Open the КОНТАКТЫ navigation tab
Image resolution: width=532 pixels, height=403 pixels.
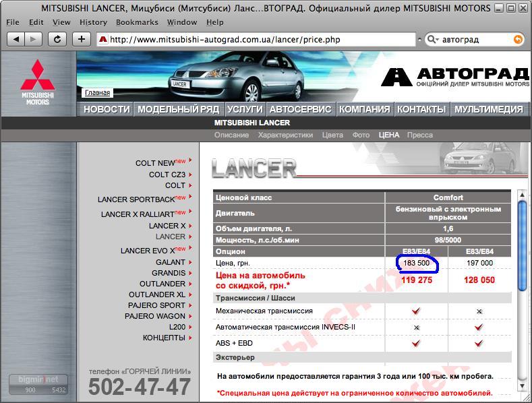pyautogui.click(x=421, y=109)
